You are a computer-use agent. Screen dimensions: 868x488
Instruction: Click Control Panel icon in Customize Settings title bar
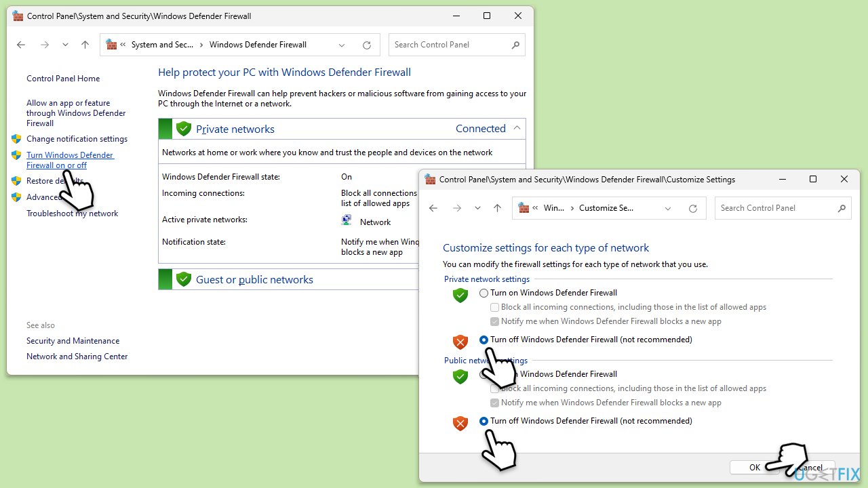point(430,179)
